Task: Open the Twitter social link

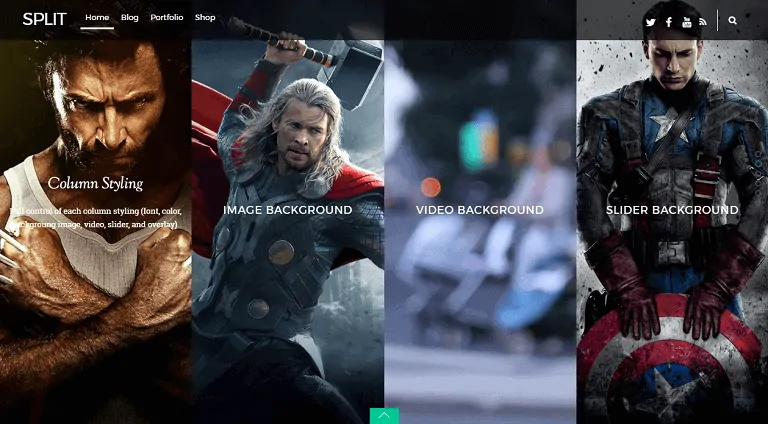Action: pyautogui.click(x=650, y=22)
